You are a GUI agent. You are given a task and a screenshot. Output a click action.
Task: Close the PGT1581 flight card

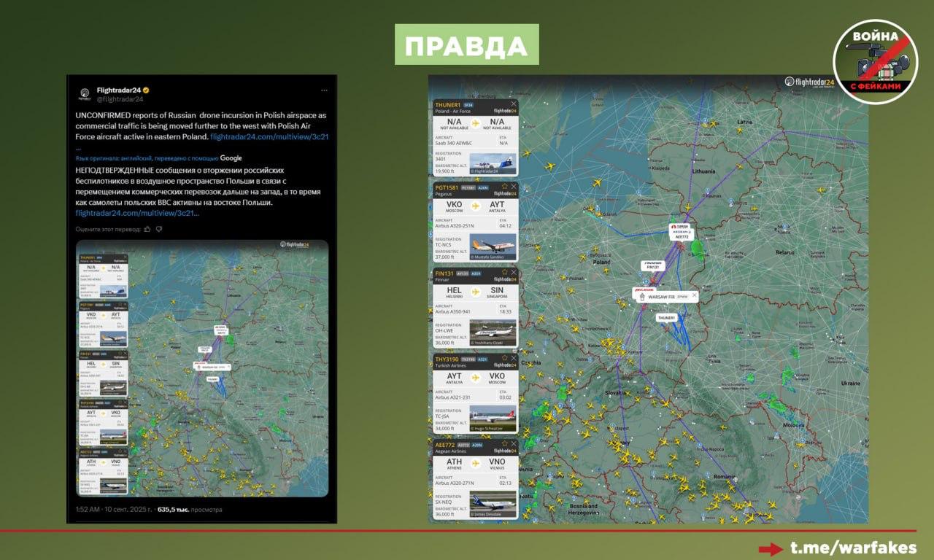(513, 187)
